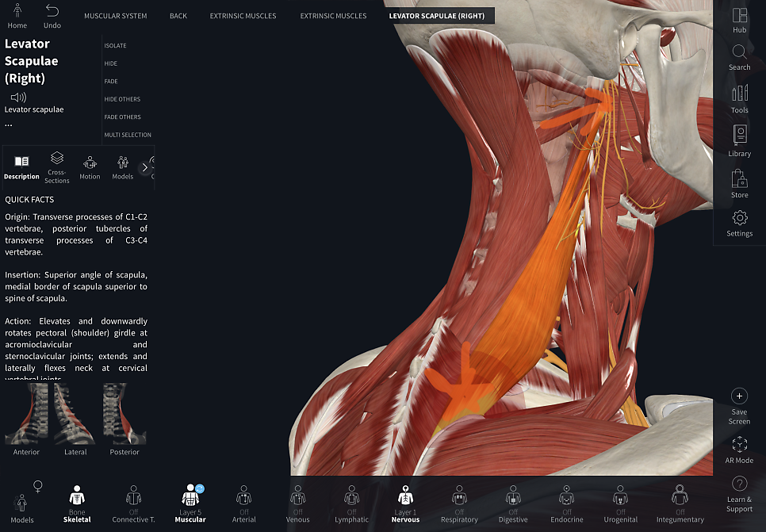
Task: Open the Library
Action: (x=739, y=141)
